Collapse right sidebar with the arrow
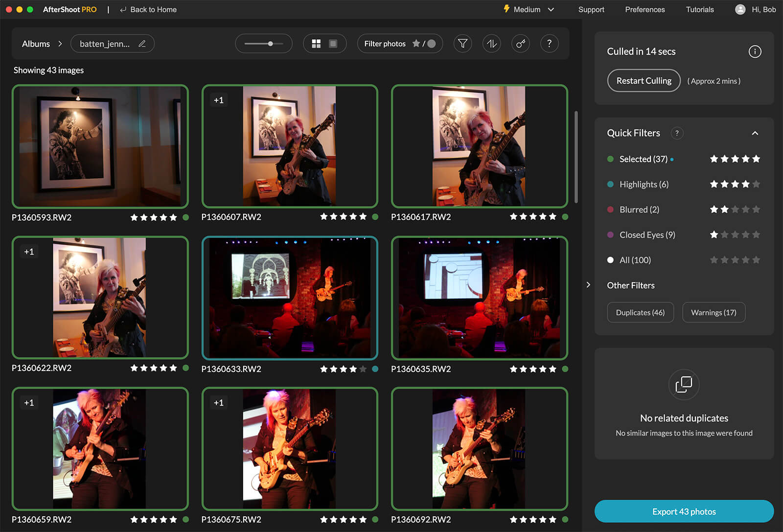 tap(588, 285)
